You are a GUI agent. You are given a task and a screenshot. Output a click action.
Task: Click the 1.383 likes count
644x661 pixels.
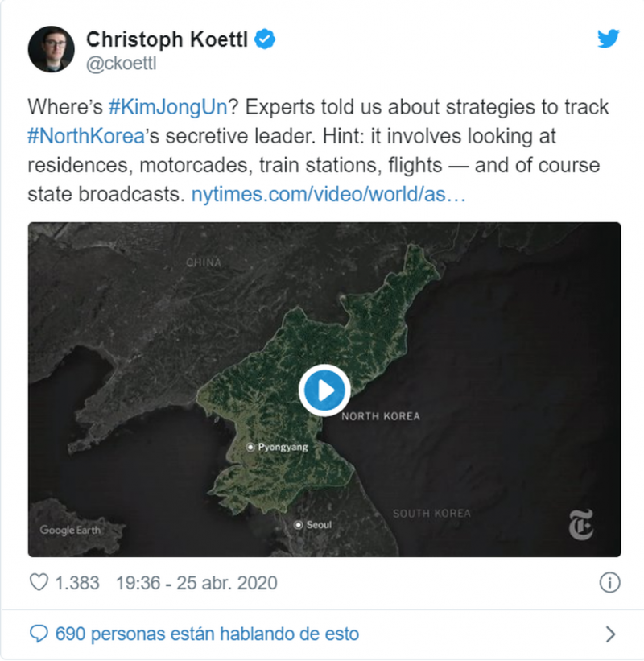(77, 582)
